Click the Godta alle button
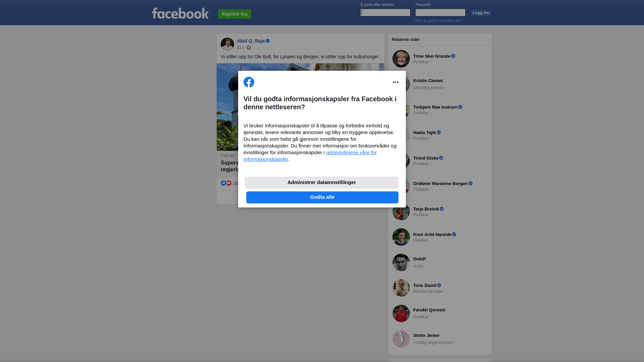Viewport: 644px width, 362px height. (322, 197)
